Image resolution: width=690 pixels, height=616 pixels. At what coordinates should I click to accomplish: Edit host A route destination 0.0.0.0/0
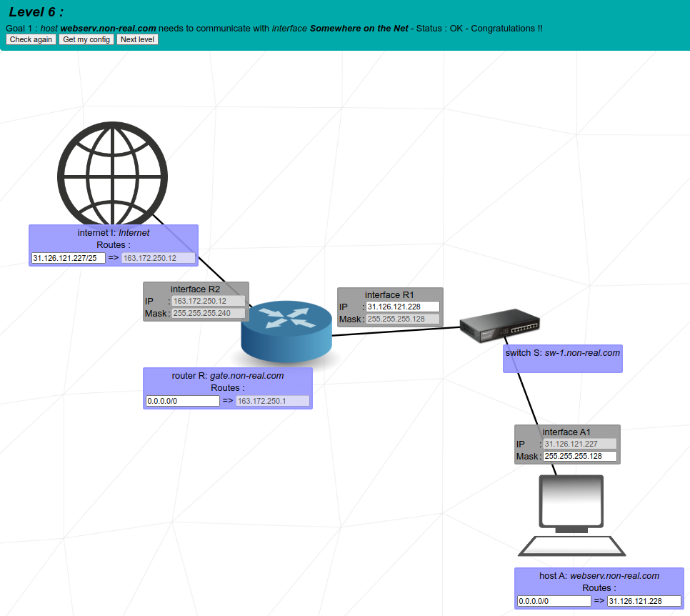coord(554,601)
